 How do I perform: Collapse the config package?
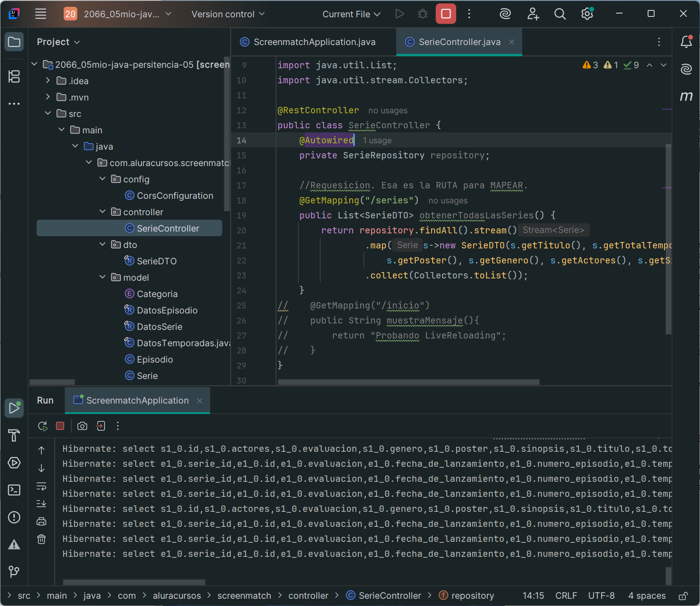tap(102, 179)
